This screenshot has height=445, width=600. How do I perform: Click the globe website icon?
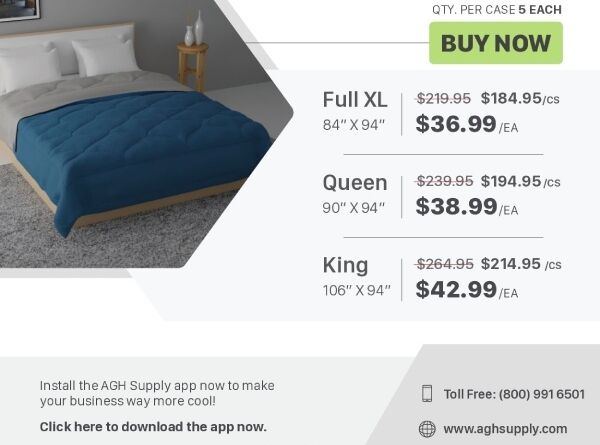click(x=427, y=429)
